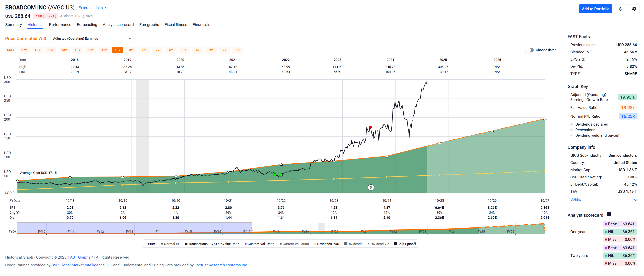The image size is (644, 276).
Task: Click the right timeline range slider handle
Action: (545, 228)
